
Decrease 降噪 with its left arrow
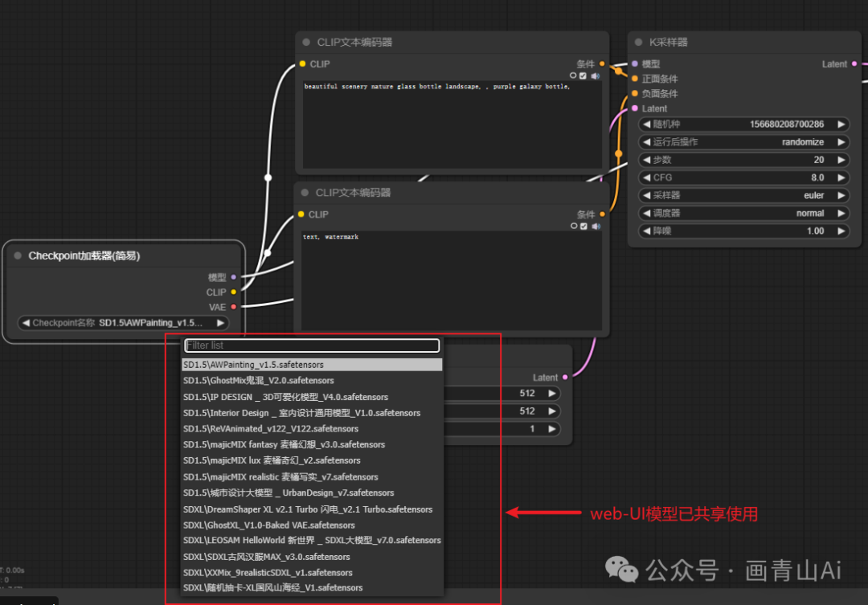(x=646, y=231)
